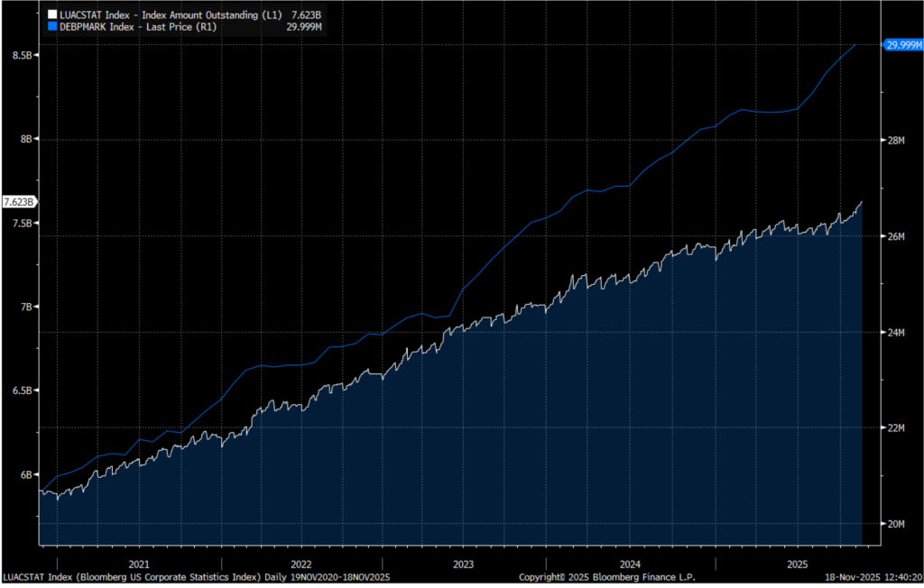The image size is (924, 588).
Task: Click the 2024 label on the time axis
Action: click(630, 563)
